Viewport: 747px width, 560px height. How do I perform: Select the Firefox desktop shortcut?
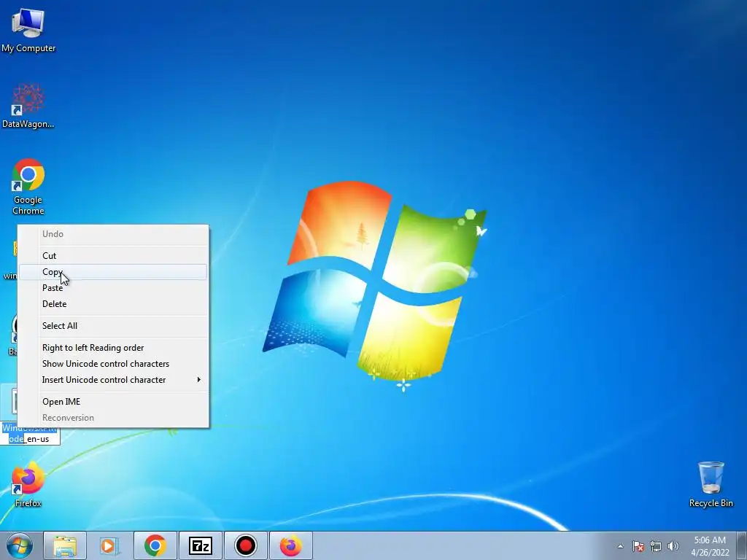tap(28, 484)
